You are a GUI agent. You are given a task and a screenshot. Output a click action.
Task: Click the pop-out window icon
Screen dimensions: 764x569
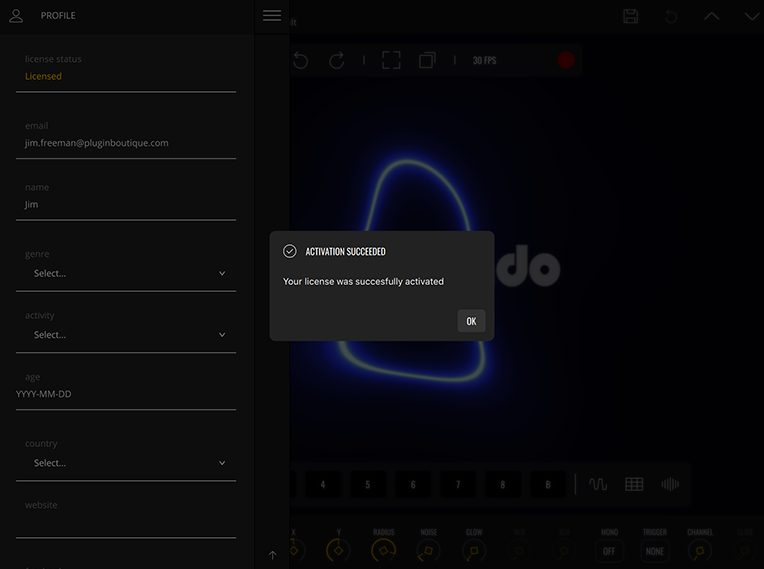tap(427, 61)
